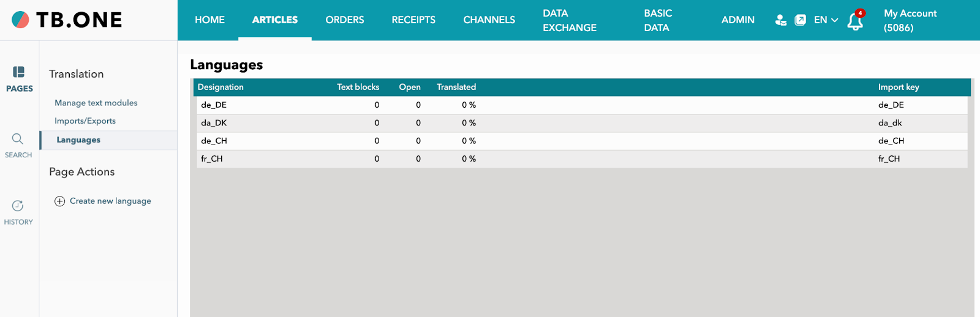Open the Search sidebar icon
The image size is (980, 317).
click(x=18, y=145)
